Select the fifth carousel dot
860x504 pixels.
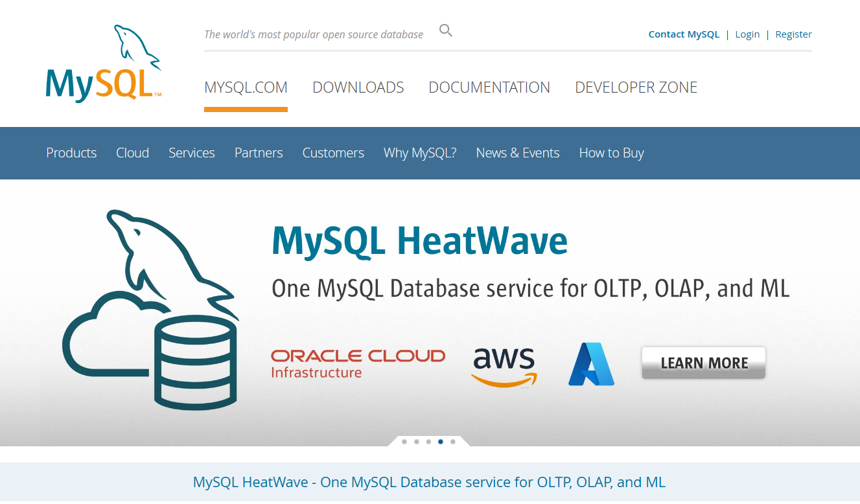pos(452,442)
